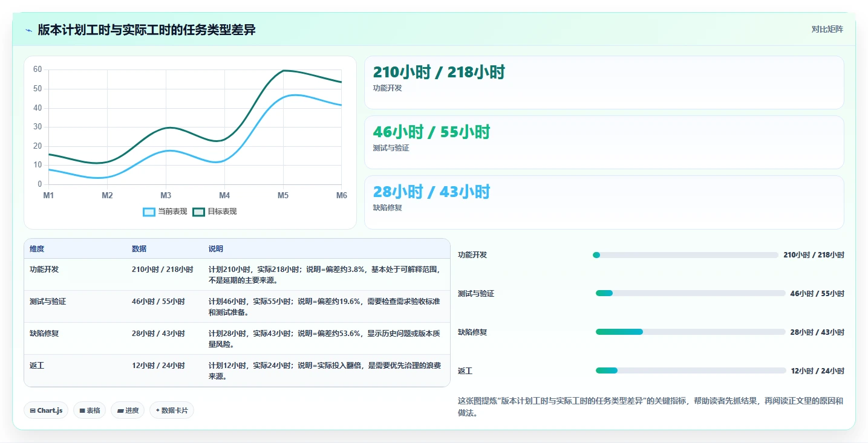Click the 说明 column header
This screenshot has height=443, width=868.
point(327,249)
